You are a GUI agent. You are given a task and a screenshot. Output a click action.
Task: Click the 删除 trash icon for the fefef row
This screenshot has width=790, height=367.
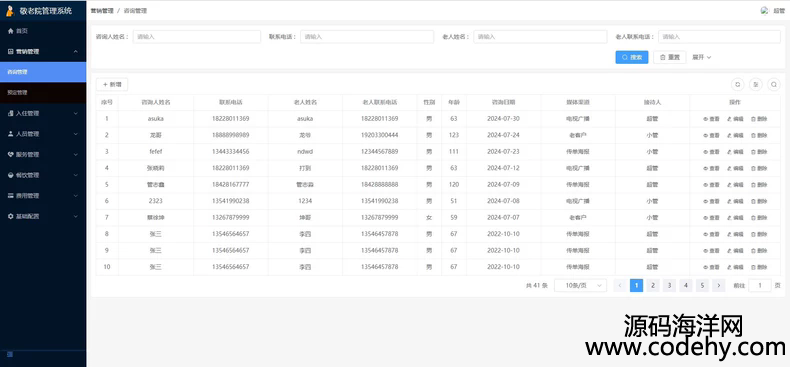754,152
